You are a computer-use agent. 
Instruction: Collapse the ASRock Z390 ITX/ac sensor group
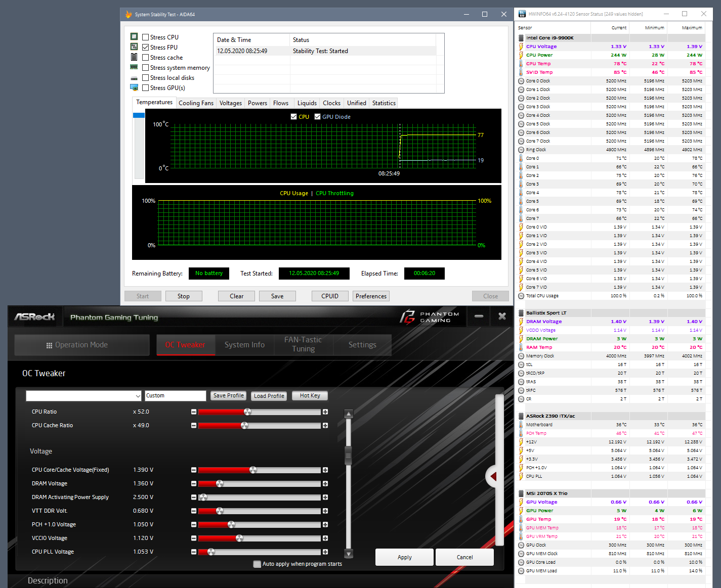(x=521, y=416)
